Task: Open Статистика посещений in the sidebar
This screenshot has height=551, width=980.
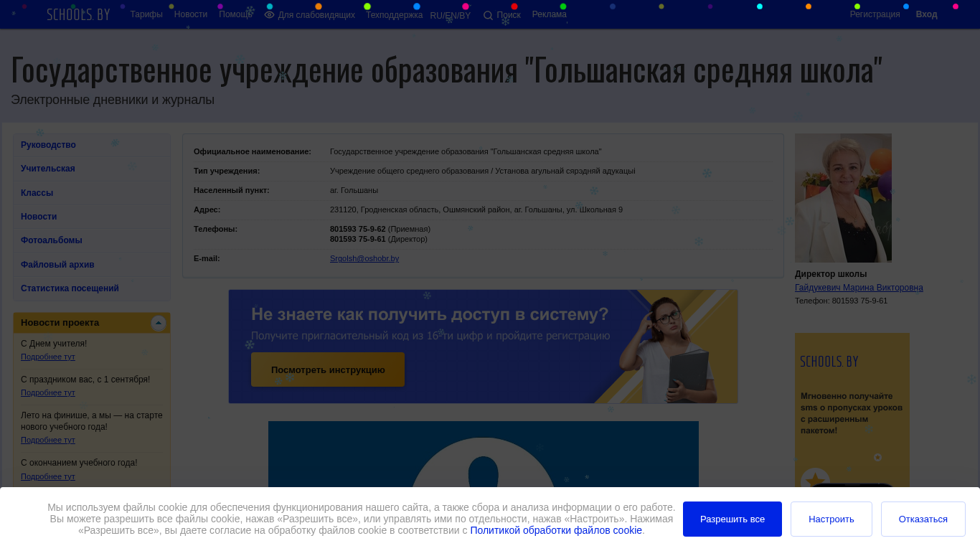Action: [x=91, y=288]
